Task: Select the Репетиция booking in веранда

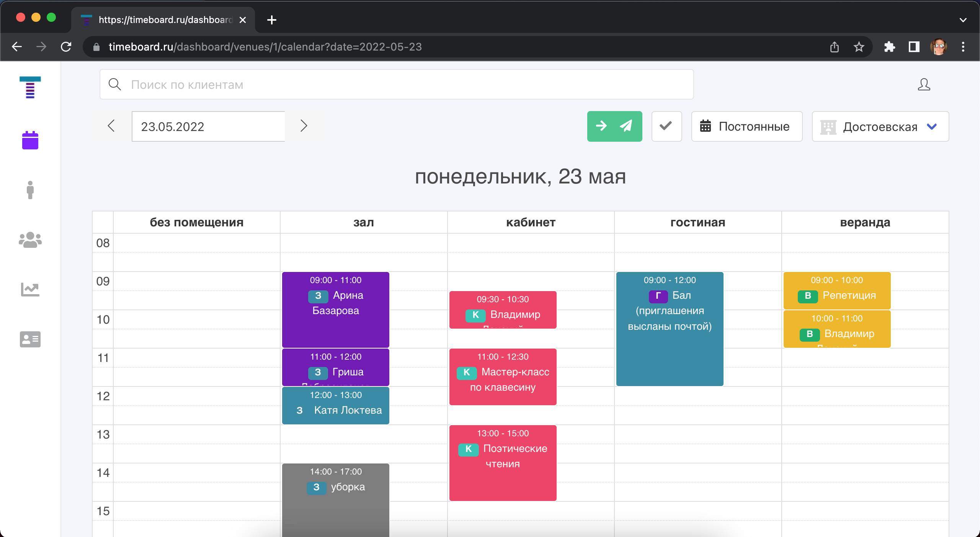Action: pos(837,290)
